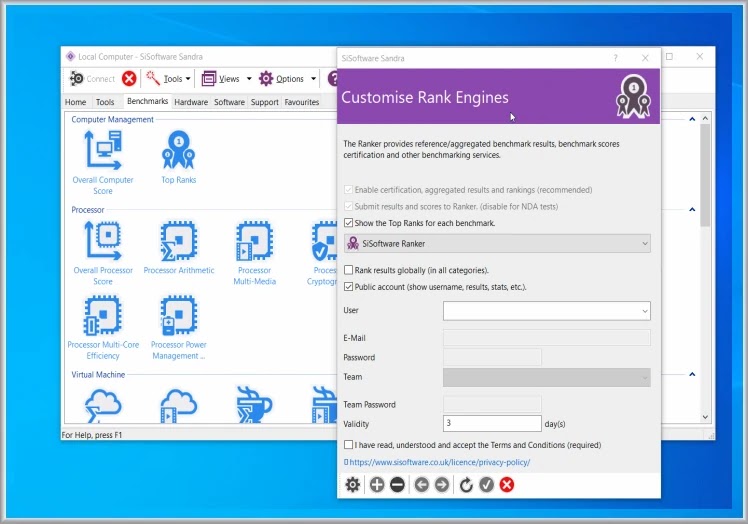The image size is (748, 524).
Task: Click the Team Password input field
Action: [492, 404]
